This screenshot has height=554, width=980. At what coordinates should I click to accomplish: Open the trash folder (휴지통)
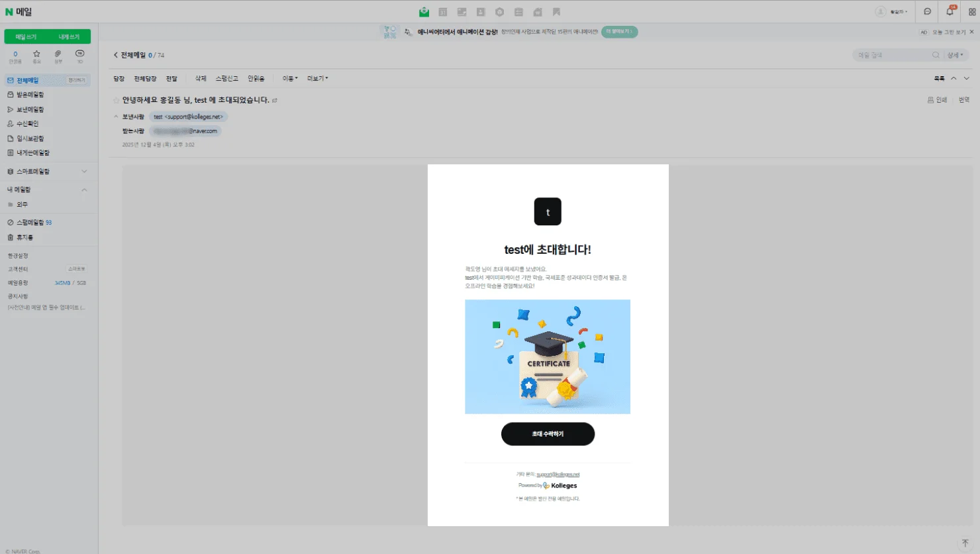point(24,237)
